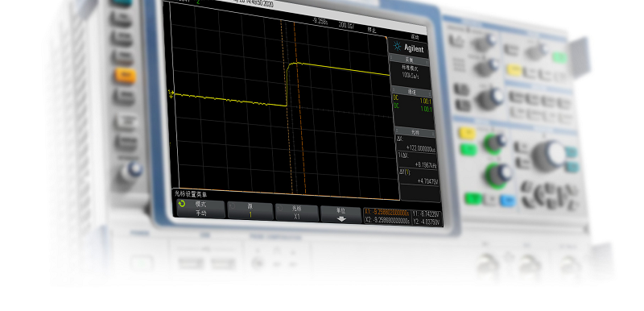Screen dimensions: 644x311
Task: Toggle the 模式 手动 mode softkey
Action: pyautogui.click(x=200, y=209)
